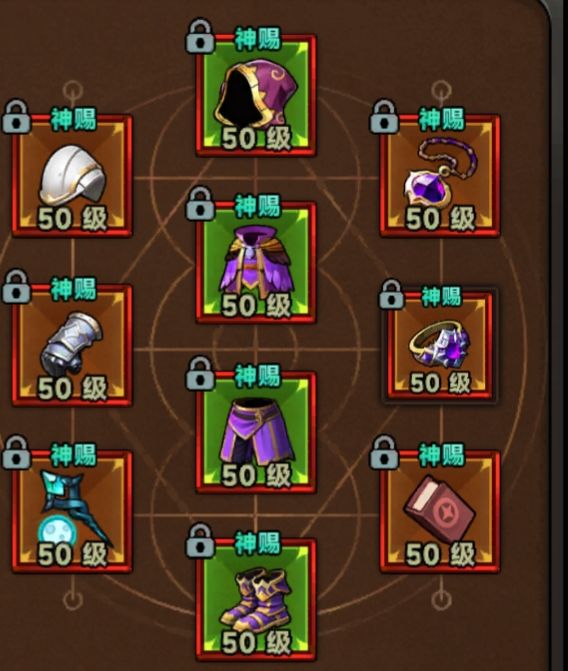Image resolution: width=568 pixels, height=671 pixels.
Task: Select the purple hood helmet slot
Action: point(256,96)
